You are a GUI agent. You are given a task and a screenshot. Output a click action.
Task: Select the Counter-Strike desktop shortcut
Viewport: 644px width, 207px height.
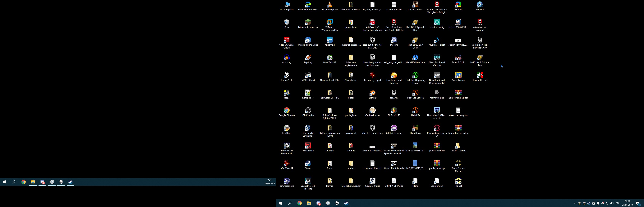click(372, 182)
